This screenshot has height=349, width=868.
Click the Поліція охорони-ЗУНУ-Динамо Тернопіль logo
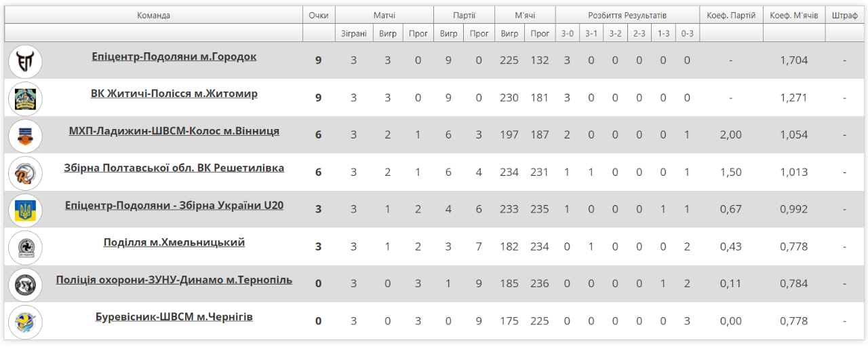pos(25,285)
